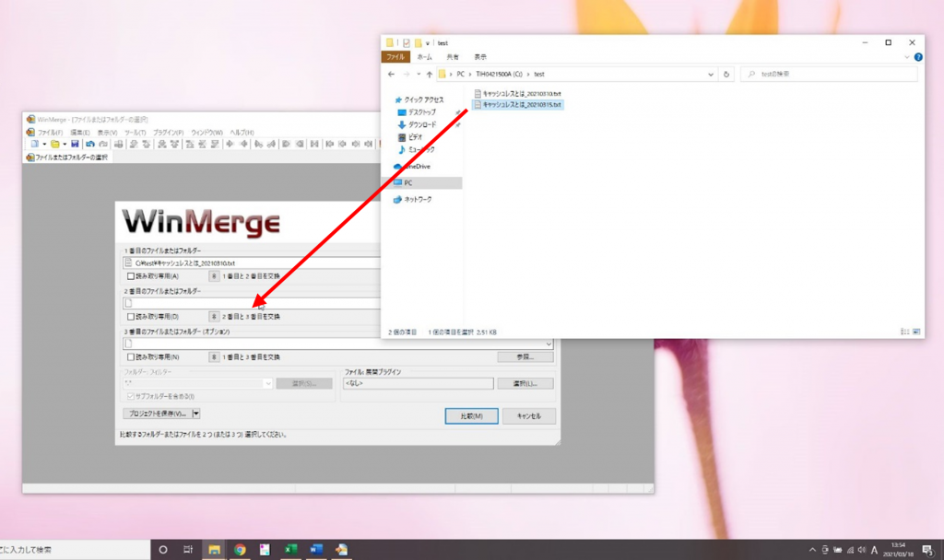Click the Back arrow in Explorer

[391, 74]
